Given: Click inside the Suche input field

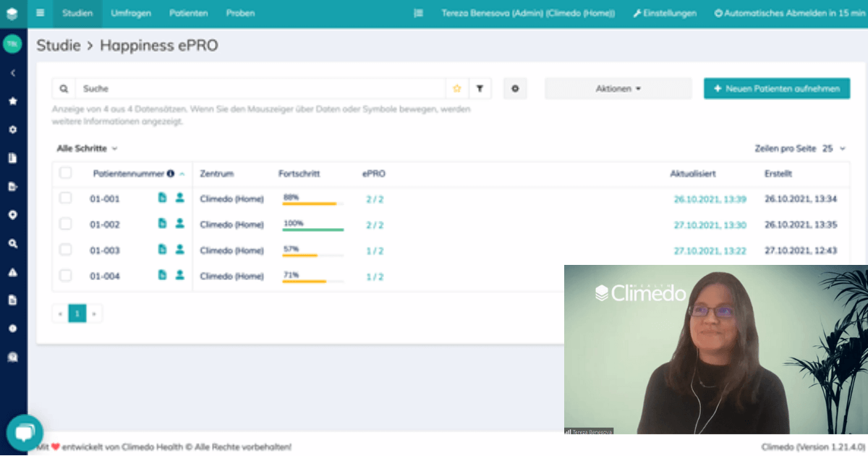Looking at the screenshot, I should 253,88.
